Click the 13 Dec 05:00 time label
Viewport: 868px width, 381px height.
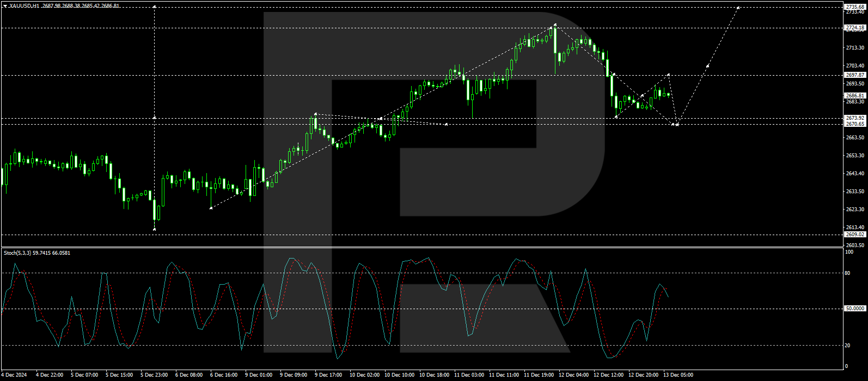coord(678,375)
